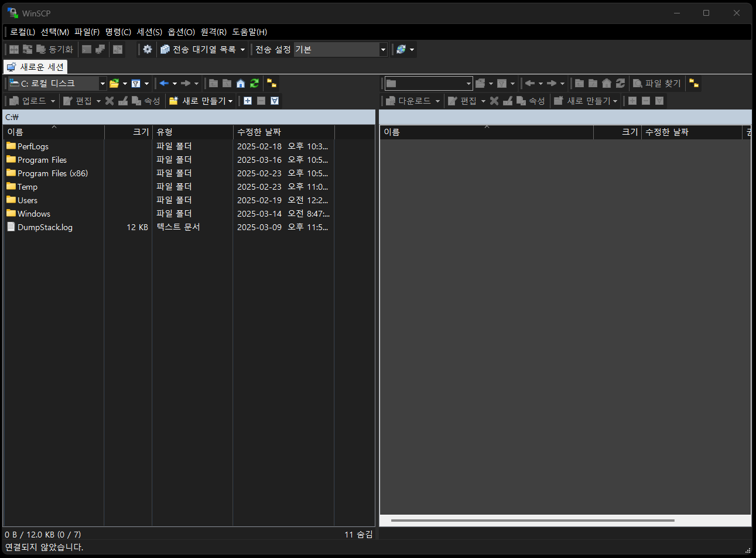Screen dimensions: 756x558
Task: Click the 다운로드 download button
Action: tap(409, 101)
